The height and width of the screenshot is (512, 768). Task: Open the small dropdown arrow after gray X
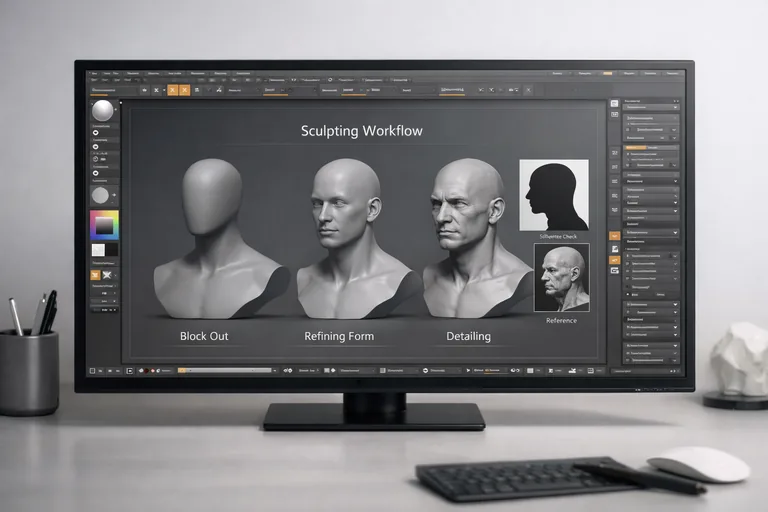pos(164,90)
